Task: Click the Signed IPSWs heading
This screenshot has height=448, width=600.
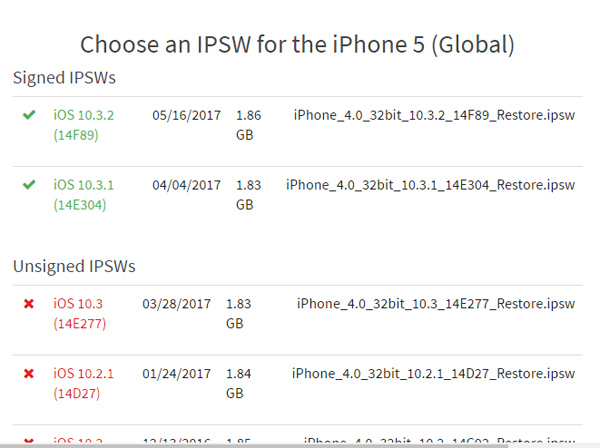Action: (62, 77)
